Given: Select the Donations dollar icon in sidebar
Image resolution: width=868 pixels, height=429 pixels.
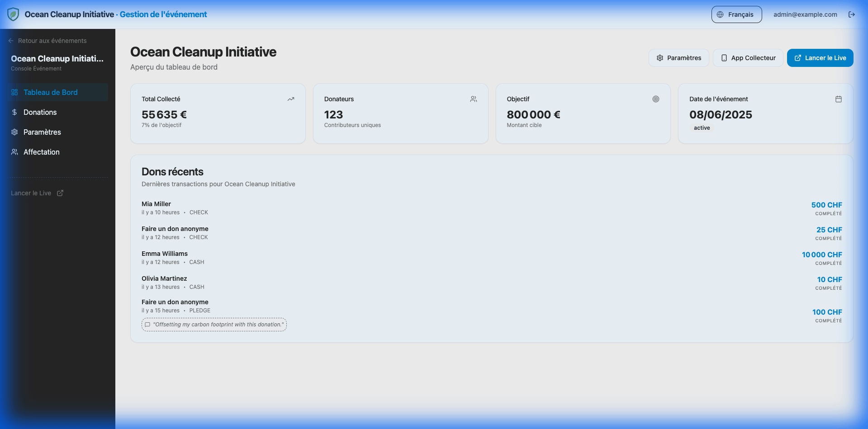Looking at the screenshot, I should click(x=14, y=112).
